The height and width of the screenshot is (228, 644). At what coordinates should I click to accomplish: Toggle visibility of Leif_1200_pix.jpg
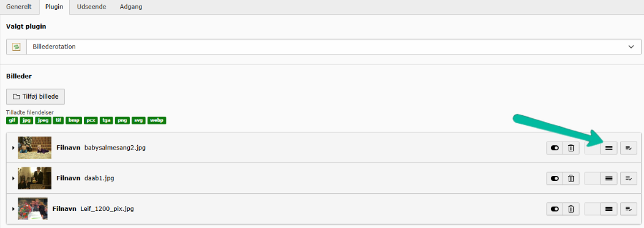point(555,209)
